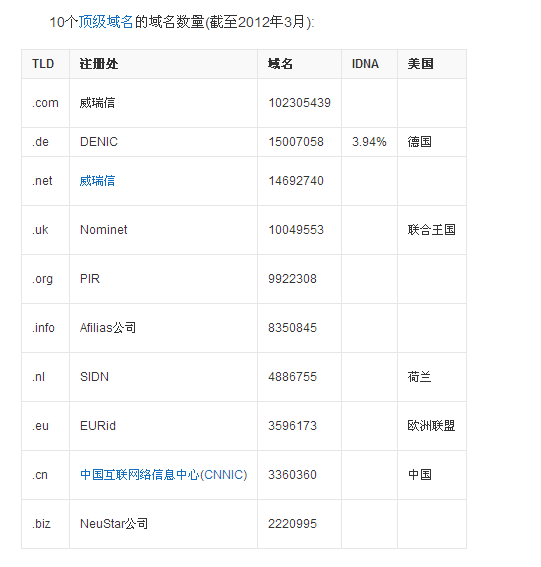Open the 威瑞信 link in the .net row
The height and width of the screenshot is (567, 541).
tap(97, 181)
